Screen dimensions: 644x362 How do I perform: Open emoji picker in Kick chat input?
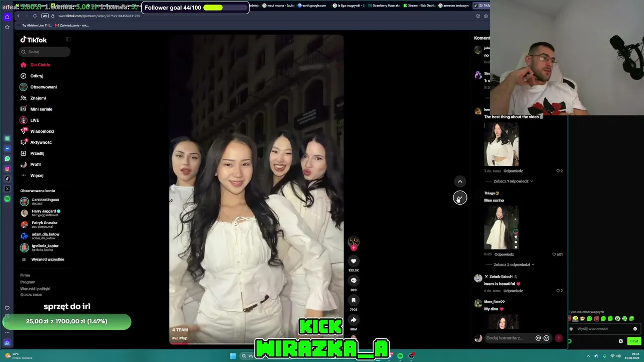(635, 329)
